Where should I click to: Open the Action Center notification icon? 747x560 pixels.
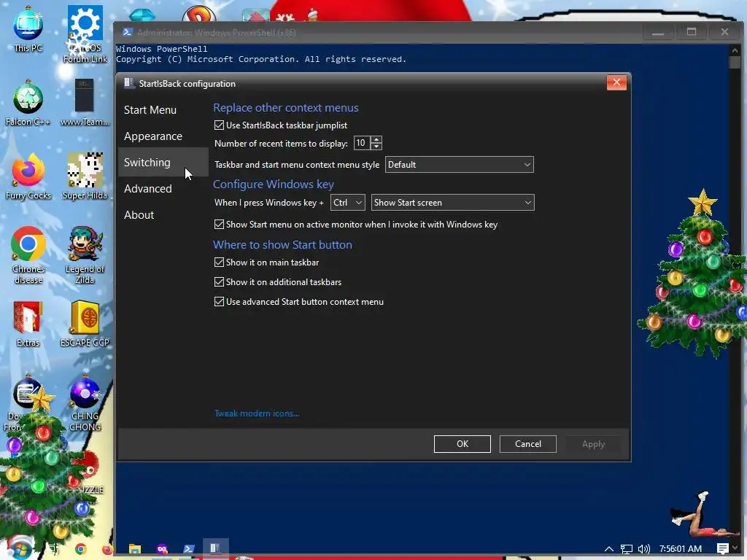723,548
